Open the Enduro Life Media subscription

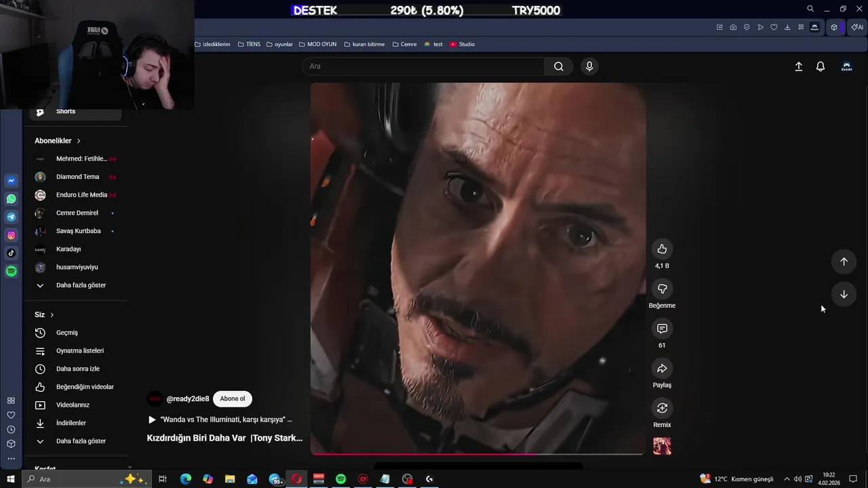(75, 195)
